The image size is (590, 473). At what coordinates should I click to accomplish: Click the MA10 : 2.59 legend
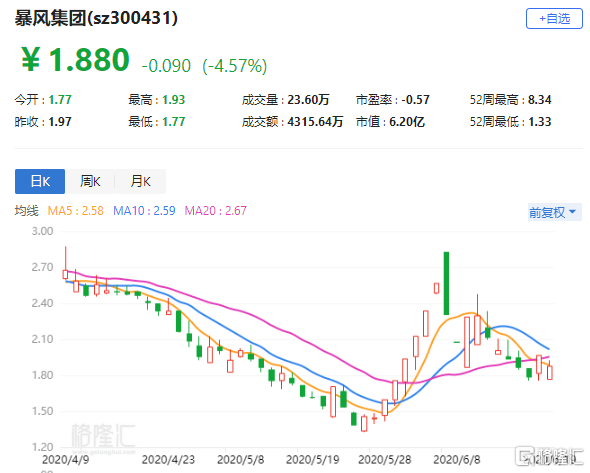tap(144, 211)
